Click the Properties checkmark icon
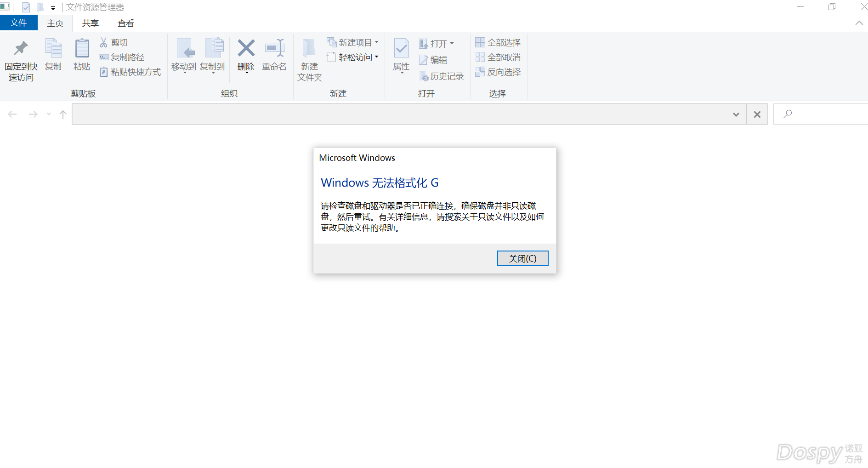The height and width of the screenshot is (468, 868). point(401,48)
